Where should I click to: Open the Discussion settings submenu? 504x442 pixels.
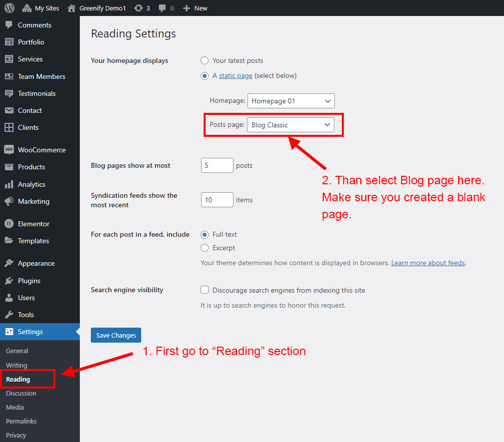click(21, 393)
